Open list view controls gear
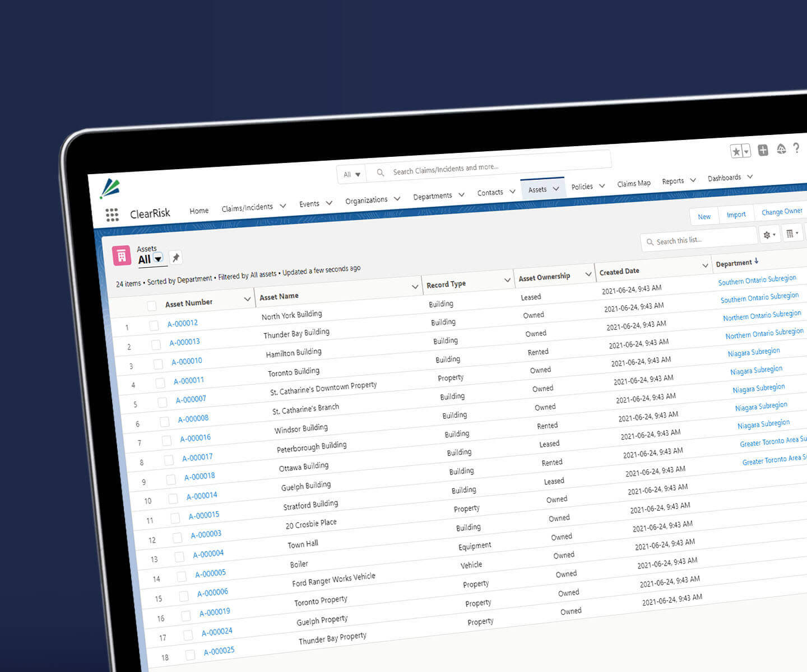The width and height of the screenshot is (807, 672). click(x=769, y=235)
